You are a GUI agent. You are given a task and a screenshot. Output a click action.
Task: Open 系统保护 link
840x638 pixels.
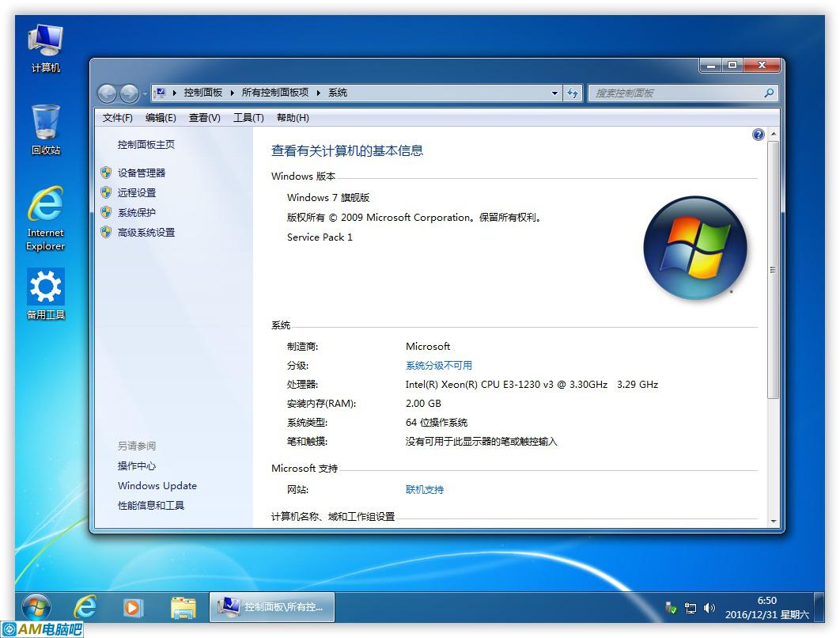pyautogui.click(x=137, y=212)
